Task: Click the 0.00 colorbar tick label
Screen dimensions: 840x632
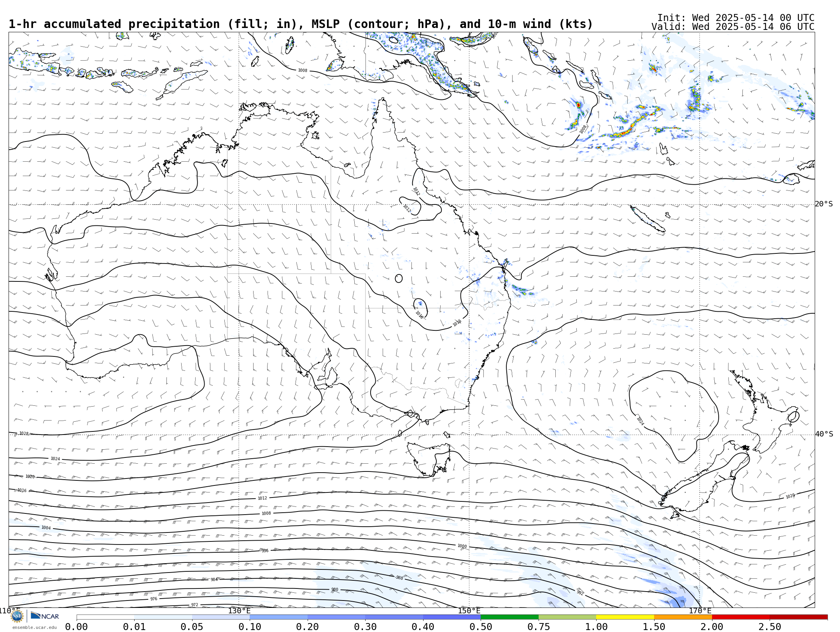Action: (76, 627)
